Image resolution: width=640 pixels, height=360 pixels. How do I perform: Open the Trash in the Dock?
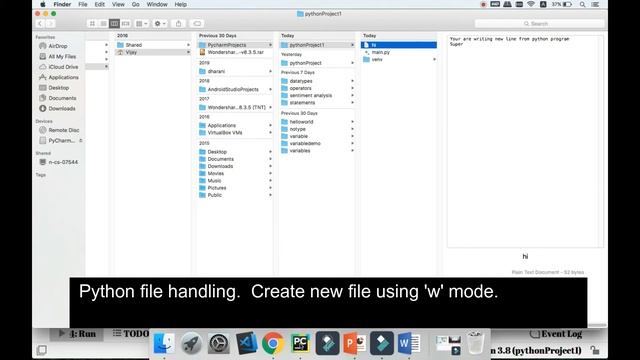pos(476,343)
